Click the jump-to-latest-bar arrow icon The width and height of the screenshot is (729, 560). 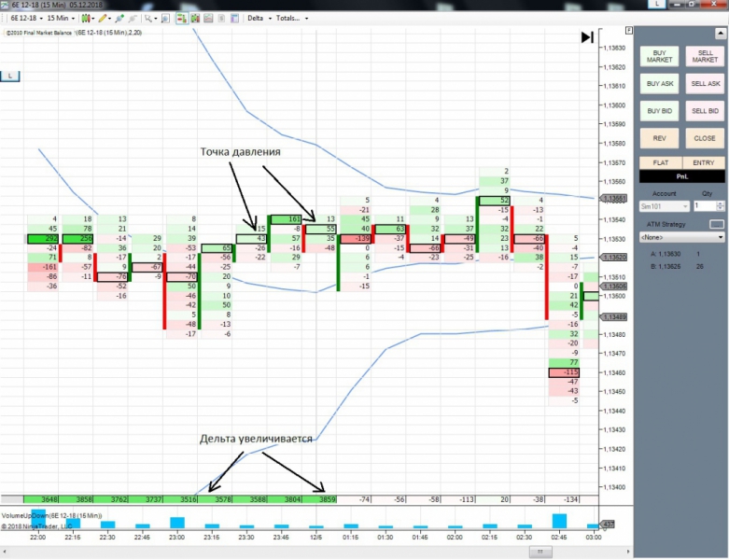pyautogui.click(x=587, y=37)
